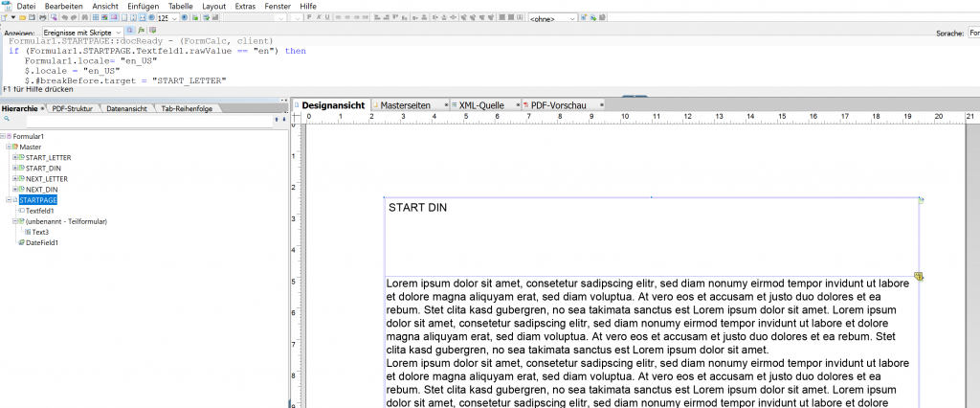Click the open folder icon in toolbar
The width and height of the screenshot is (980, 408).
coord(20,18)
